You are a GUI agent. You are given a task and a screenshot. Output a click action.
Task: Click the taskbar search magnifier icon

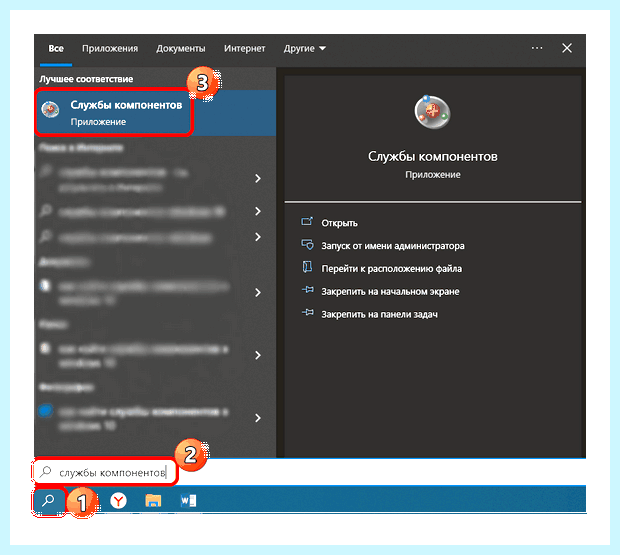pos(48,501)
